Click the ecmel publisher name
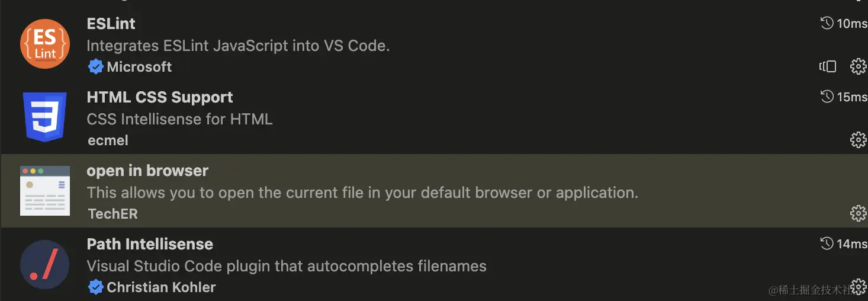This screenshot has height=301, width=868. [107, 140]
